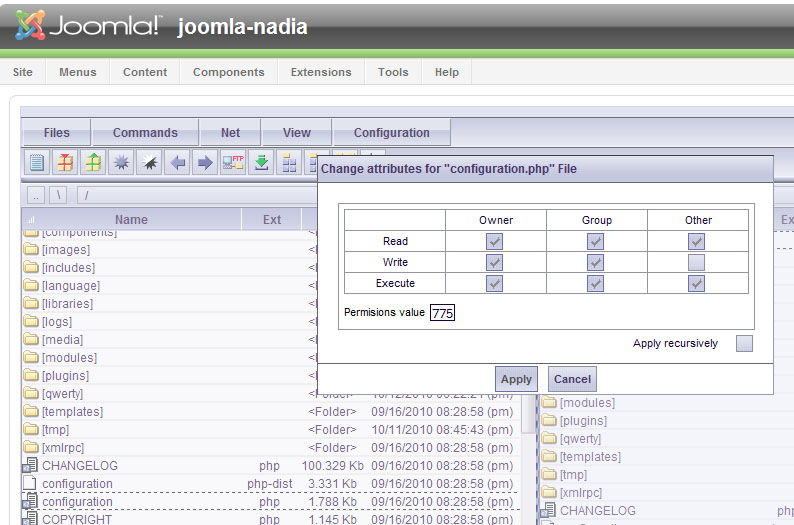
Task: Go back with the left arrow icon
Action: pyautogui.click(x=178, y=163)
